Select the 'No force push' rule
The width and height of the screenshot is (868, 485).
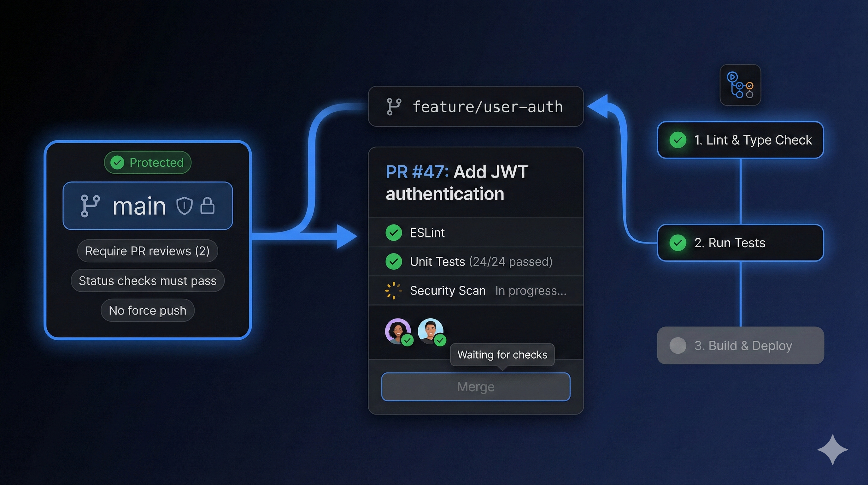coord(147,310)
